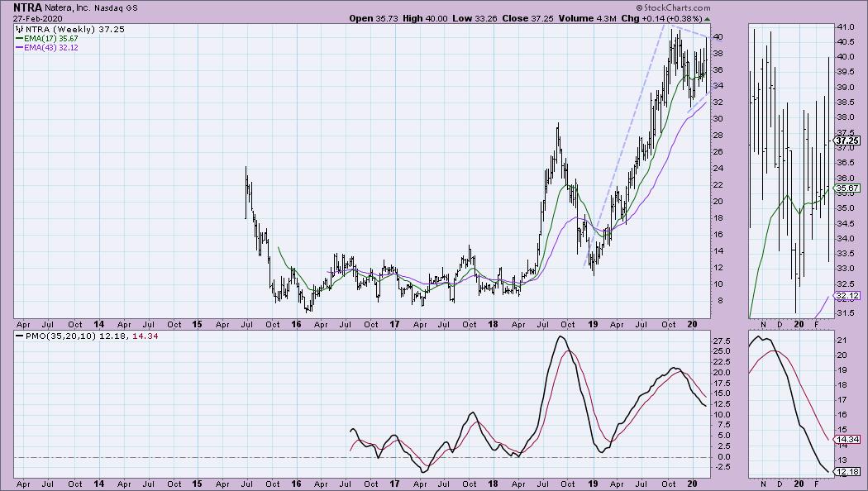Click the Low 33.26 value

475,18
